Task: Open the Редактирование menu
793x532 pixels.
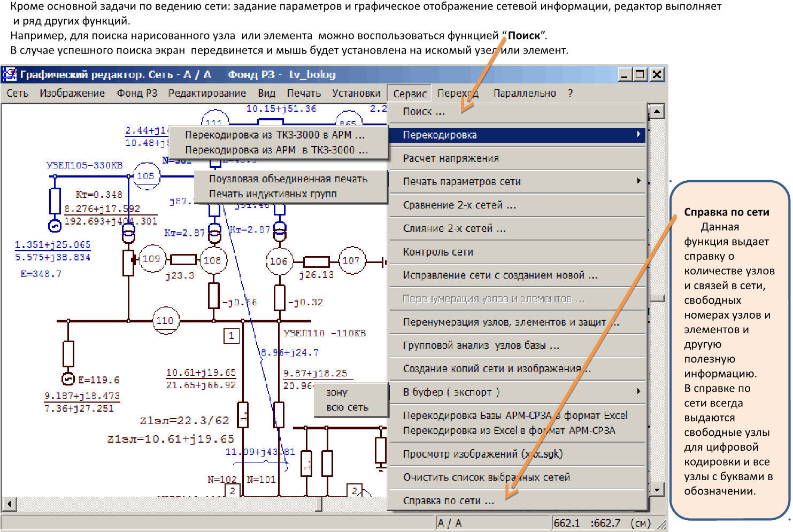Action: point(207,94)
